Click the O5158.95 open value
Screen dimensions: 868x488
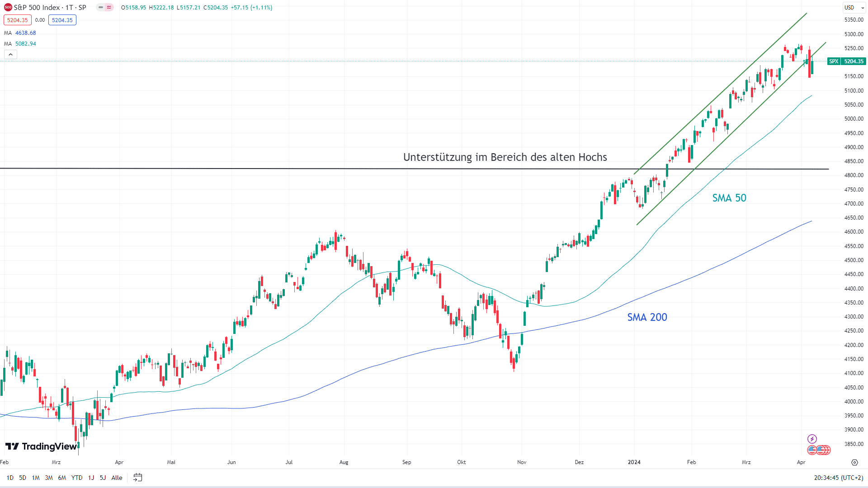click(133, 8)
